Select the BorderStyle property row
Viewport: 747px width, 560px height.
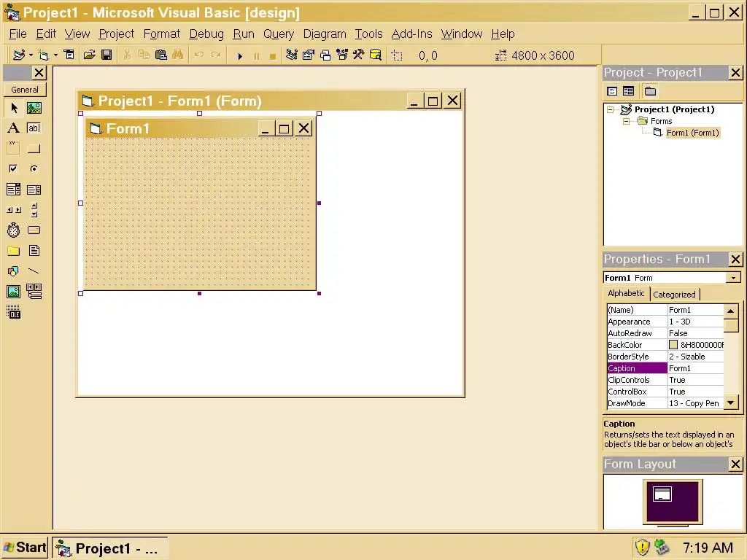pos(665,357)
